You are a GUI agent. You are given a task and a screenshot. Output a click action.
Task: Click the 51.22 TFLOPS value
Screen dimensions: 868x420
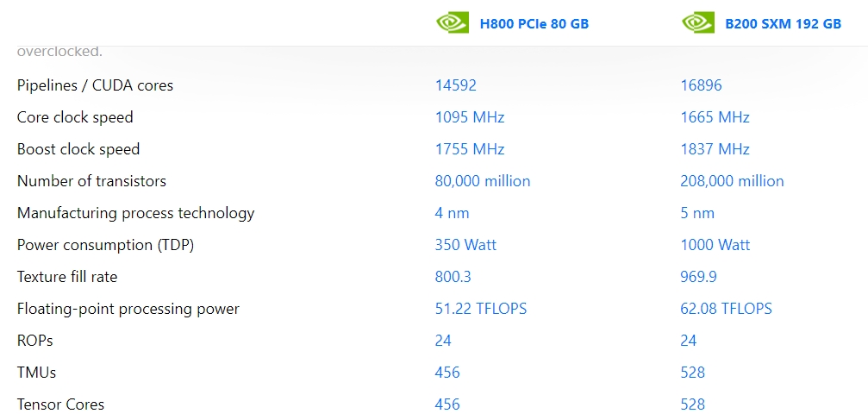click(x=480, y=309)
